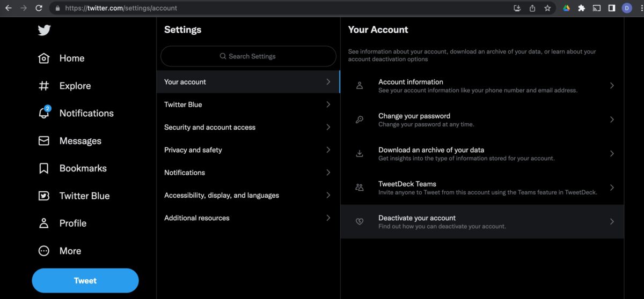This screenshot has width=644, height=299.
Task: Click the Twitter Blue sidebar icon
Action: (44, 196)
